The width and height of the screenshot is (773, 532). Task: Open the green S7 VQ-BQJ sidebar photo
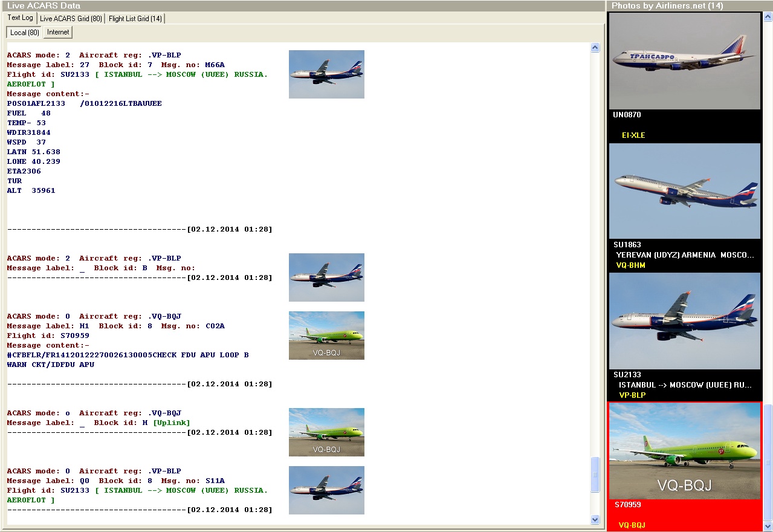[685, 451]
